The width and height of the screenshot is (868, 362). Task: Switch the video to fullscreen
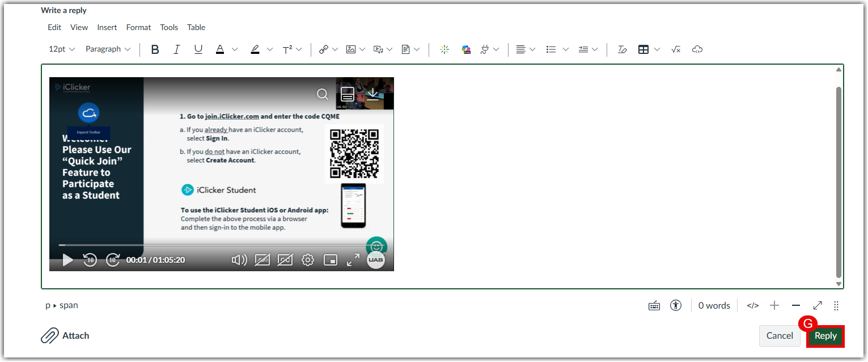[x=353, y=260]
